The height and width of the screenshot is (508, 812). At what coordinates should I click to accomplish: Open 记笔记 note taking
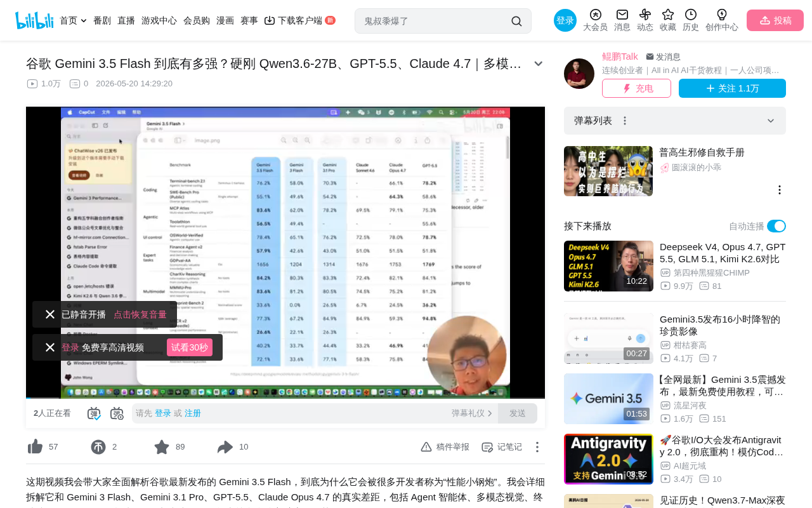(502, 447)
